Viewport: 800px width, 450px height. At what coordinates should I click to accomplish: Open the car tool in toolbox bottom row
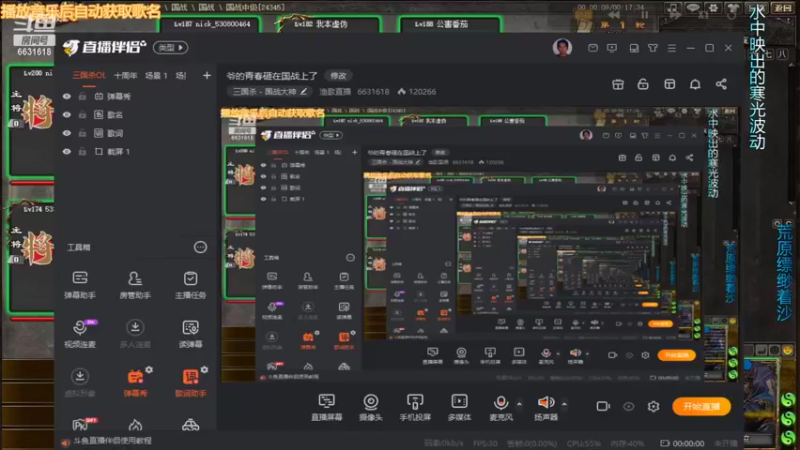tap(190, 424)
